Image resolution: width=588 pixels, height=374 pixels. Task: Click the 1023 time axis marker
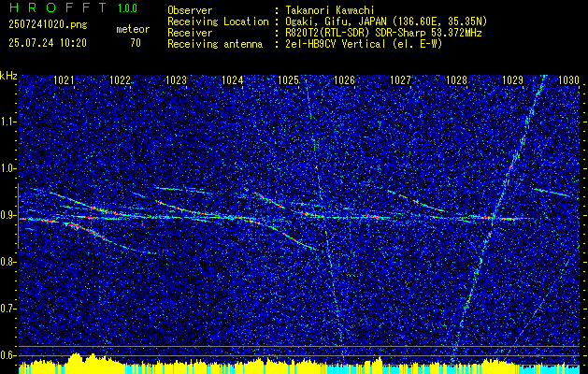(x=177, y=79)
